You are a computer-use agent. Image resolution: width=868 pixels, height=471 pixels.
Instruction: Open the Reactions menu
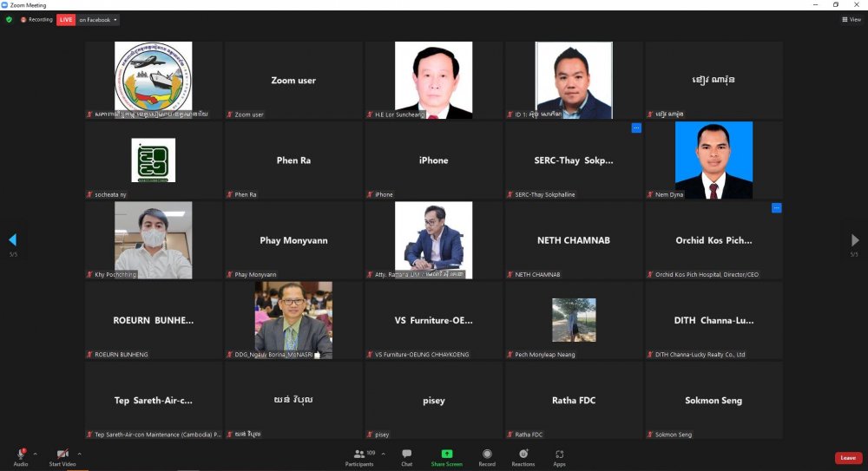tap(523, 456)
